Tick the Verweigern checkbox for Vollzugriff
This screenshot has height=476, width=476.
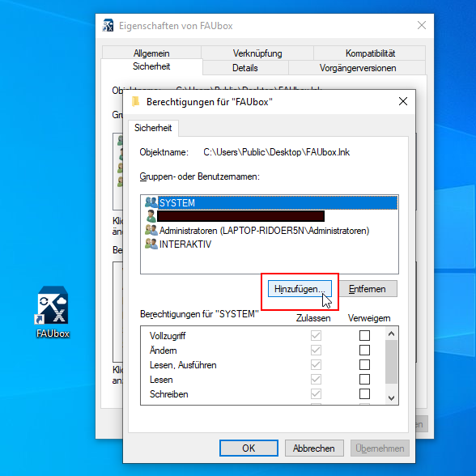[364, 335]
